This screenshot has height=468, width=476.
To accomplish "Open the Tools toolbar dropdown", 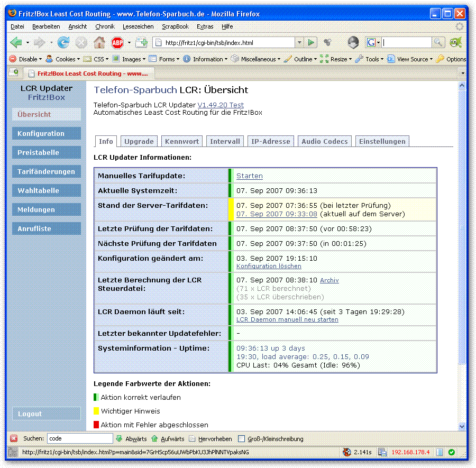I will pyautogui.click(x=369, y=59).
